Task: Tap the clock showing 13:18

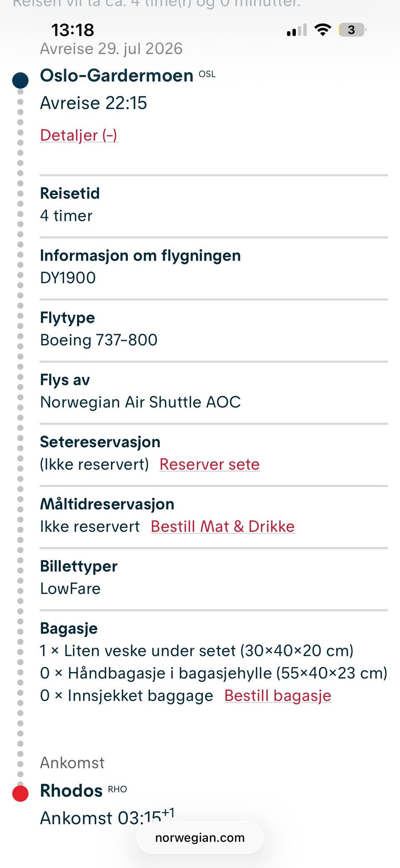Action: point(73,29)
